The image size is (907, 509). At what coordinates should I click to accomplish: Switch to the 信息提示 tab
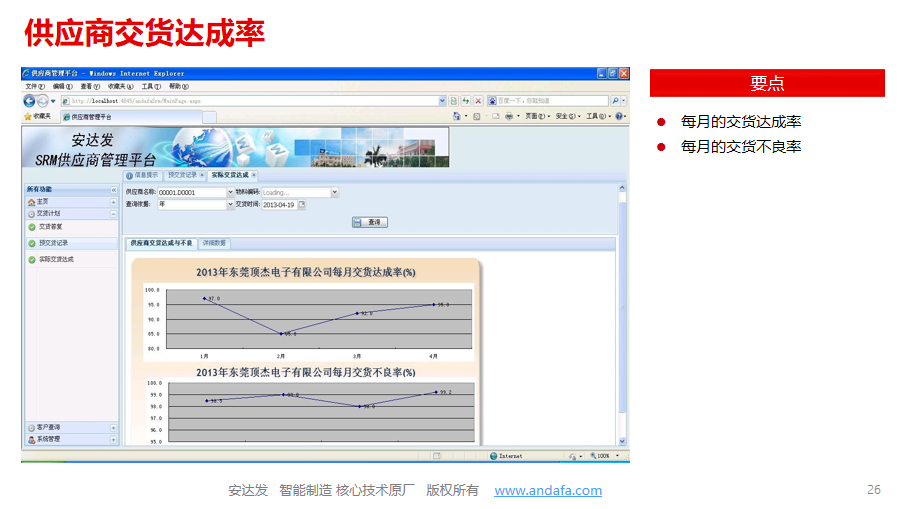tap(142, 175)
